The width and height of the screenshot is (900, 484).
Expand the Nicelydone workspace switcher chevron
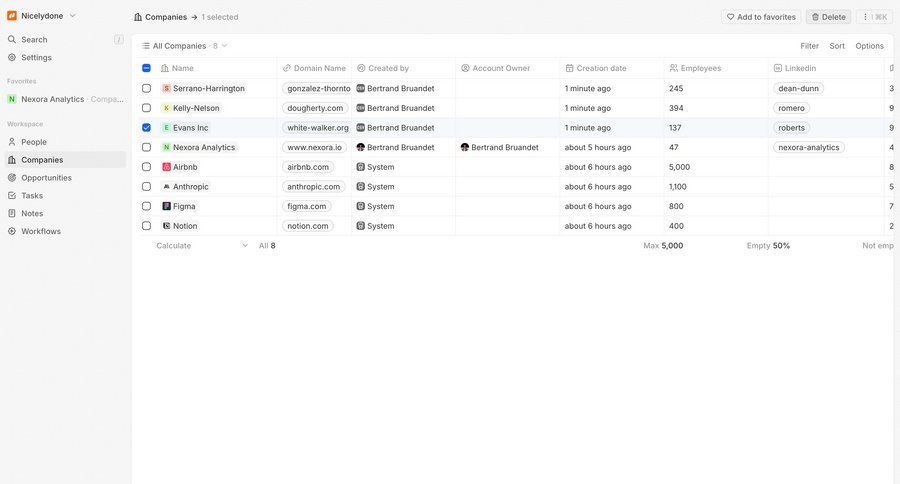(x=72, y=16)
